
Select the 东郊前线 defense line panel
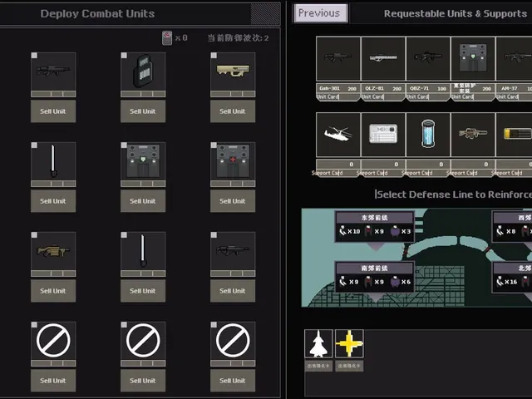pos(375,227)
